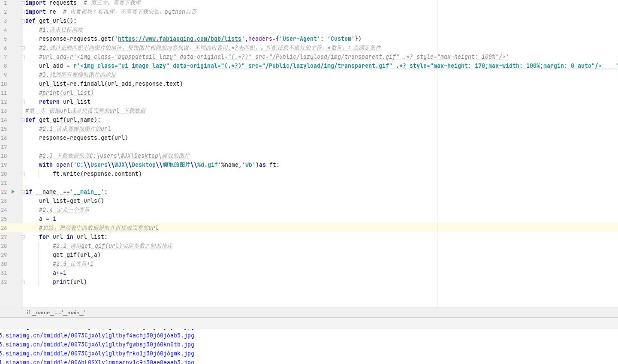Open console link ending in j6ab5.jpg

pyautogui.click(x=97, y=335)
